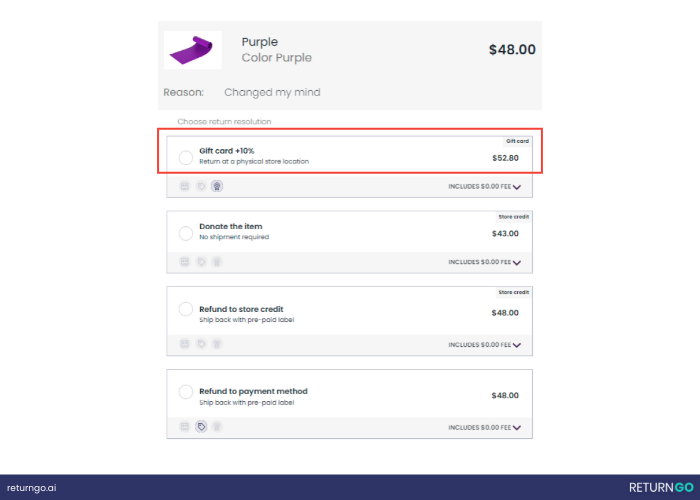
Task: Choose the Donate the item radio option
Action: [x=185, y=233]
